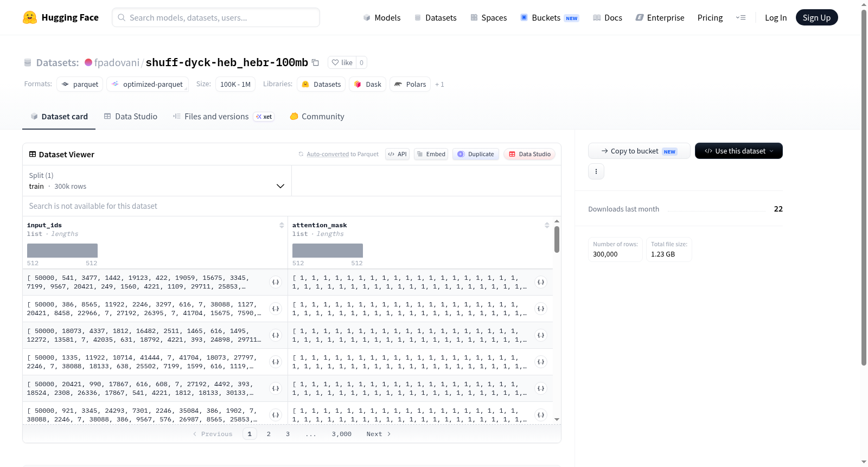Image resolution: width=868 pixels, height=467 pixels.
Task: Click the Datasets: breadcrumb label
Action: [x=58, y=62]
